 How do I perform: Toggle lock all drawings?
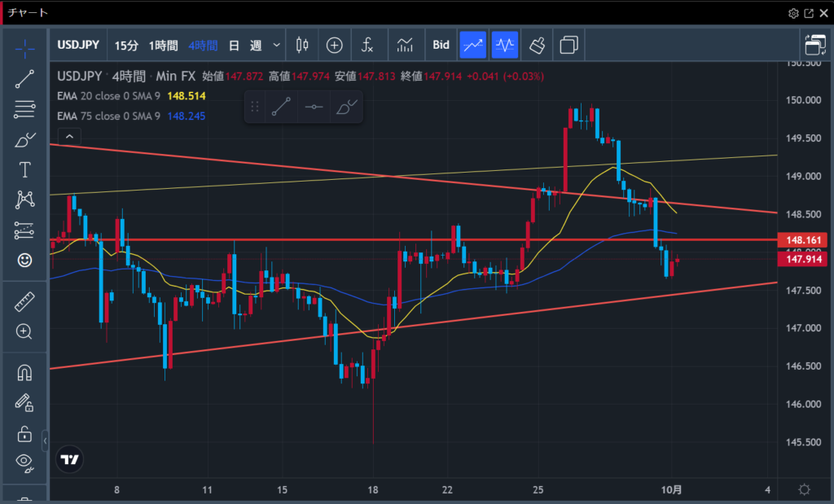pos(24,433)
